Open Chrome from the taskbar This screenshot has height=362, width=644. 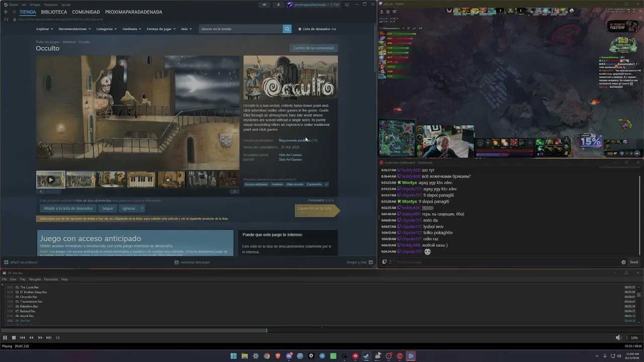(x=267, y=356)
